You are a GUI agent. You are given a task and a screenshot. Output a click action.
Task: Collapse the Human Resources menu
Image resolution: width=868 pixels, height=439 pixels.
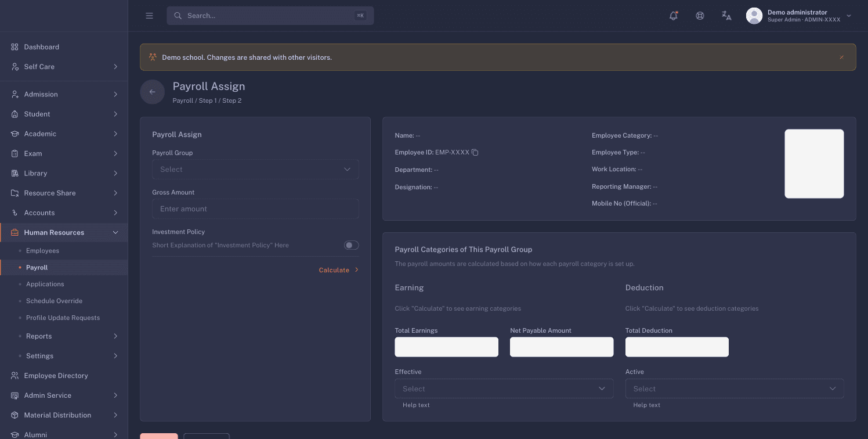pyautogui.click(x=64, y=233)
